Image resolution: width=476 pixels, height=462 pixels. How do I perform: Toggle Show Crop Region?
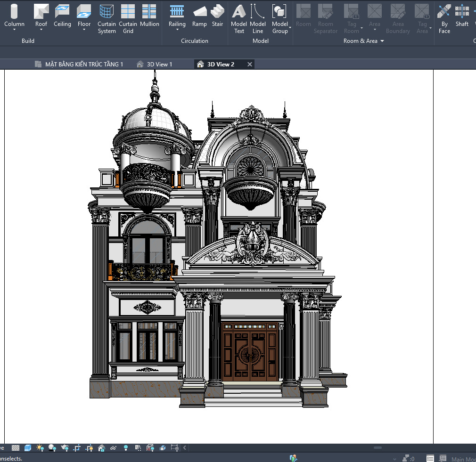[89, 448]
